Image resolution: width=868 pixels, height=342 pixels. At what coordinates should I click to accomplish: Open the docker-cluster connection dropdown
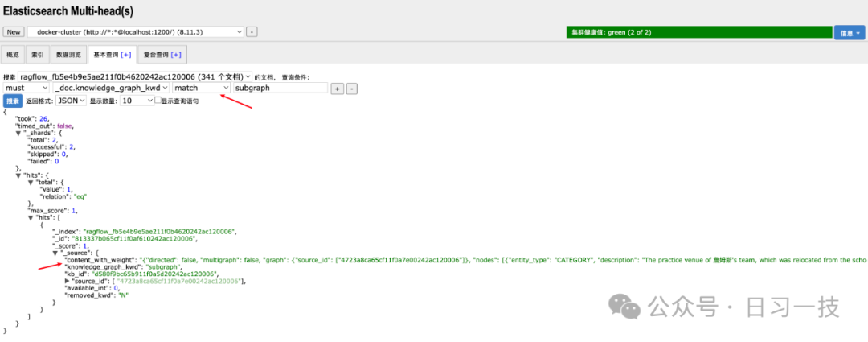pyautogui.click(x=136, y=32)
